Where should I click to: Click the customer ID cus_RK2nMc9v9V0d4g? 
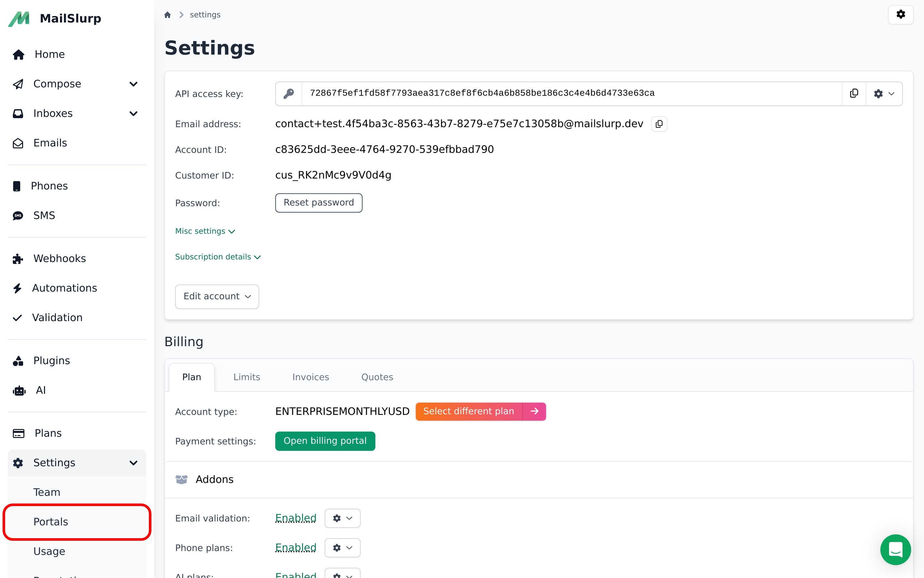point(333,175)
